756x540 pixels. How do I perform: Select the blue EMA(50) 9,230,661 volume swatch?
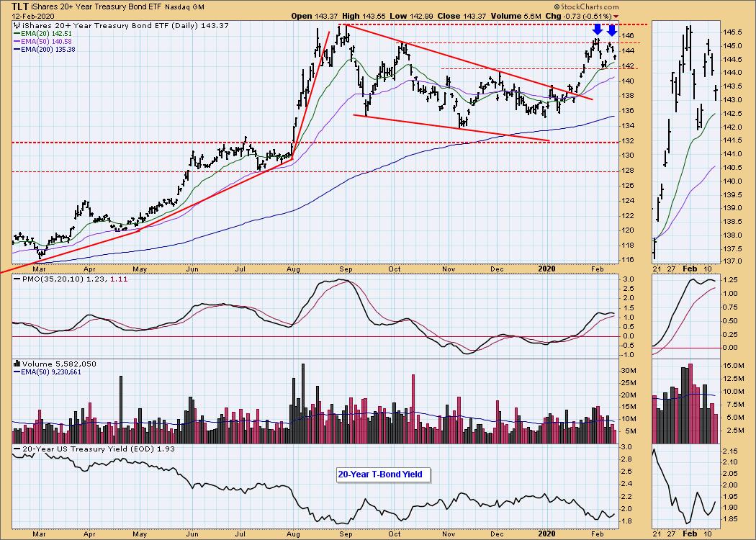[17, 372]
